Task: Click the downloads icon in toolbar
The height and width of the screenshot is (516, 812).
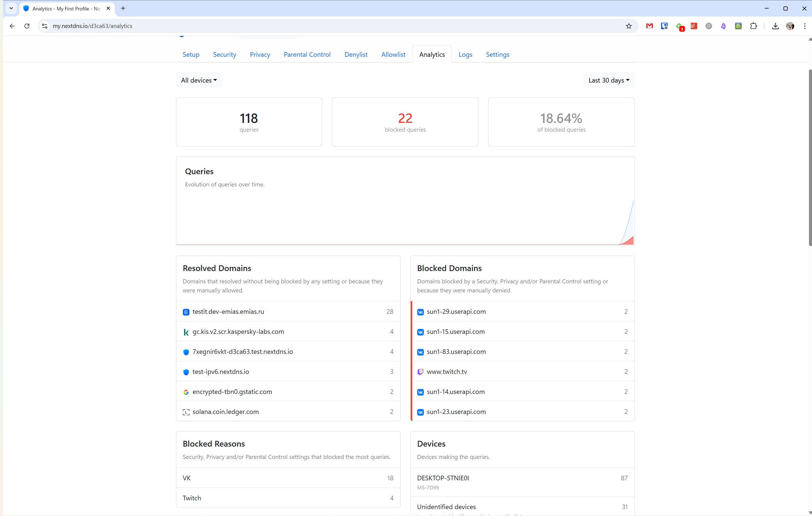Action: point(775,26)
